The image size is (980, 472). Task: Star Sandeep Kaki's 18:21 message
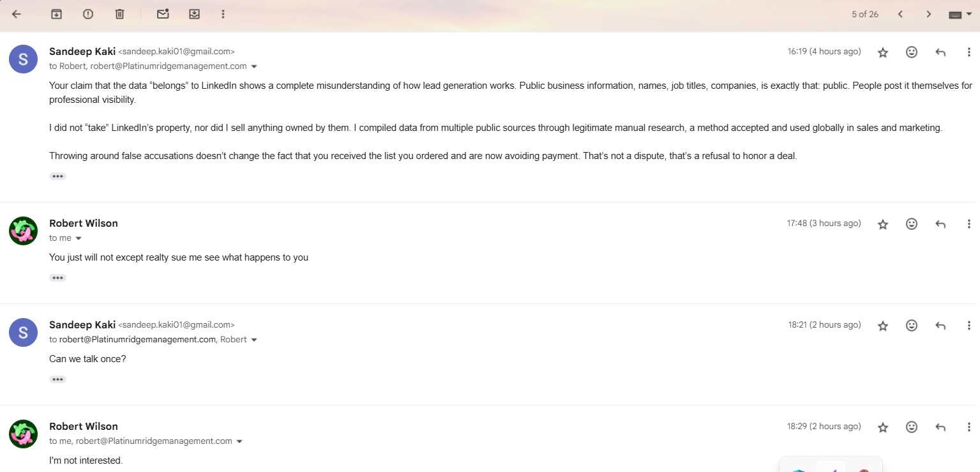point(883,326)
